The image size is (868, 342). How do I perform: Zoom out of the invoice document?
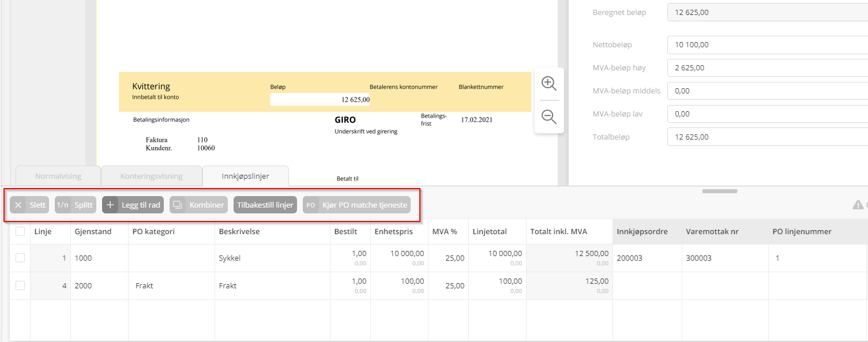click(x=548, y=117)
